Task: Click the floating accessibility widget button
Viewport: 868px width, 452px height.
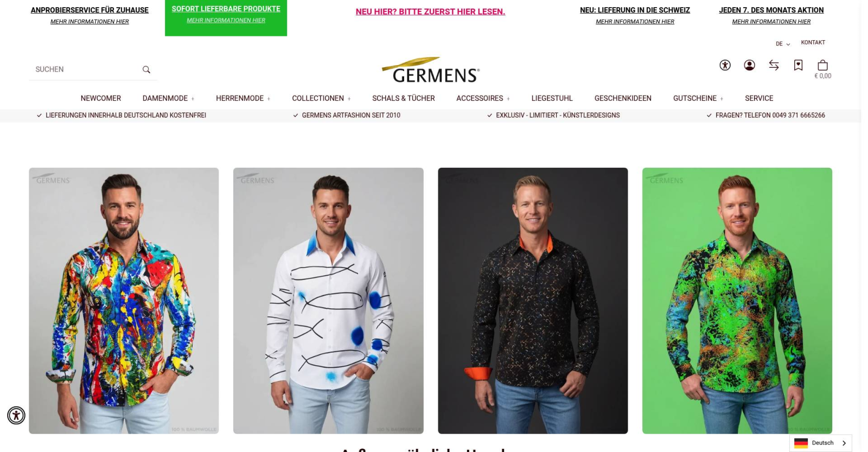Action: coord(16,416)
